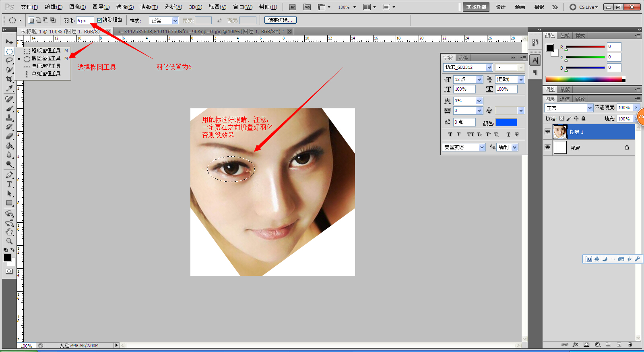Open layer blend mode 正常 dropdown
Screen dimensions: 644x352
[569, 108]
